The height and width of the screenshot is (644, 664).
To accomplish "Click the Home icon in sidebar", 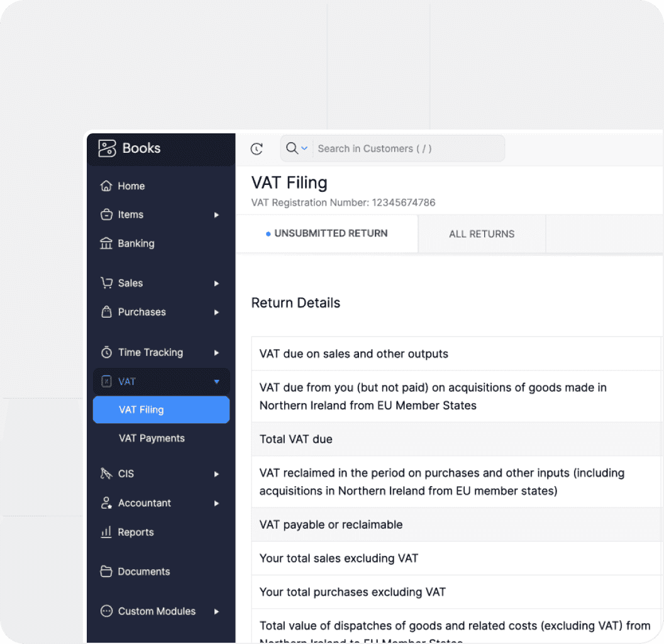I will click(x=106, y=186).
